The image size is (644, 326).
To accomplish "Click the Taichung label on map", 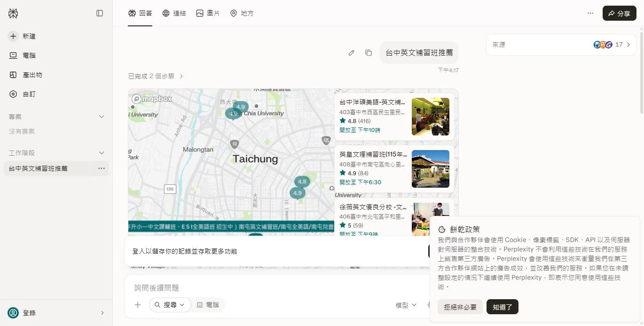I will tap(255, 159).
